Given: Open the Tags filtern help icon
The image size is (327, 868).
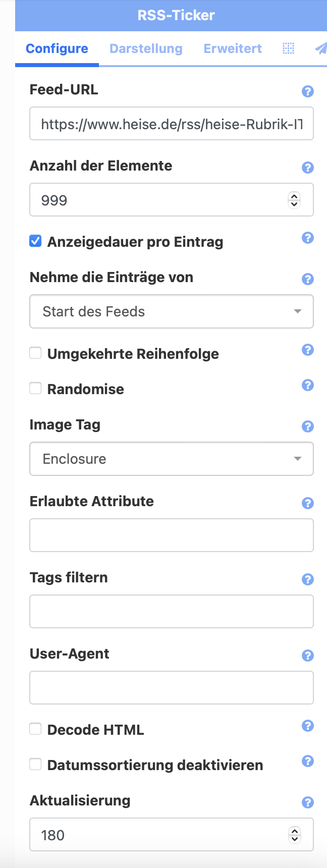Looking at the screenshot, I should 307,579.
